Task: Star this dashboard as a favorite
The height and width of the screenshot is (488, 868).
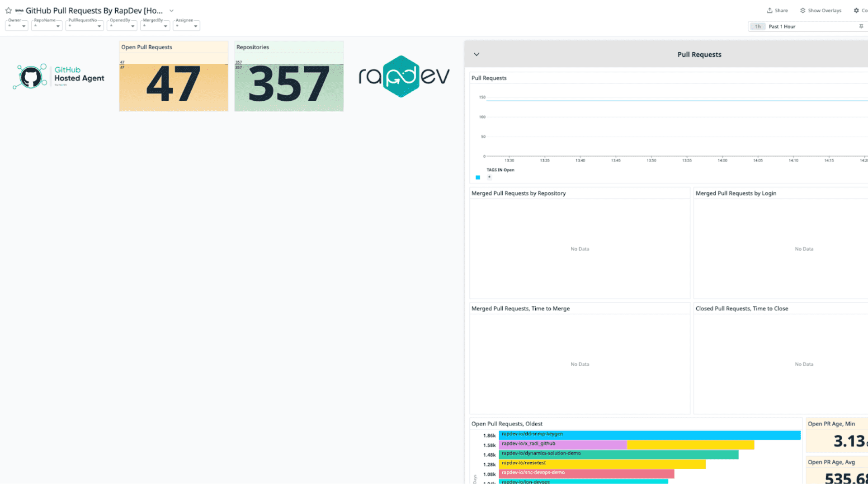Action: click(x=8, y=10)
